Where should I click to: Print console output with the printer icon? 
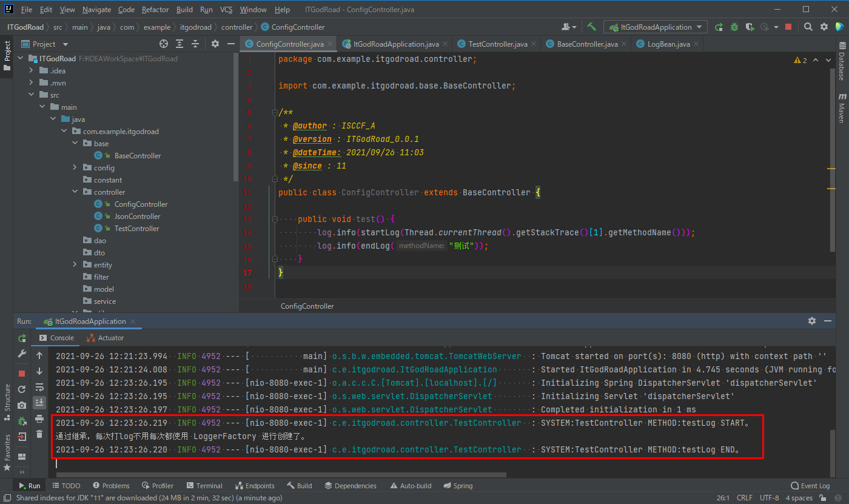click(x=39, y=418)
